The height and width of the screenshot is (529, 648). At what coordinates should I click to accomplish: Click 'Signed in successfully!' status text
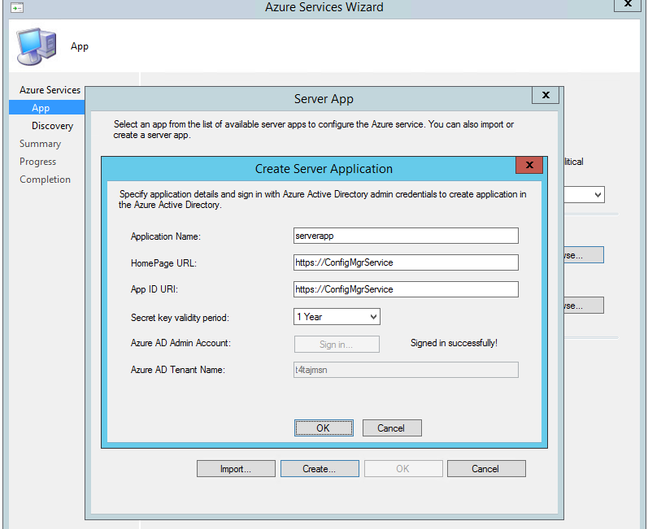[454, 343]
